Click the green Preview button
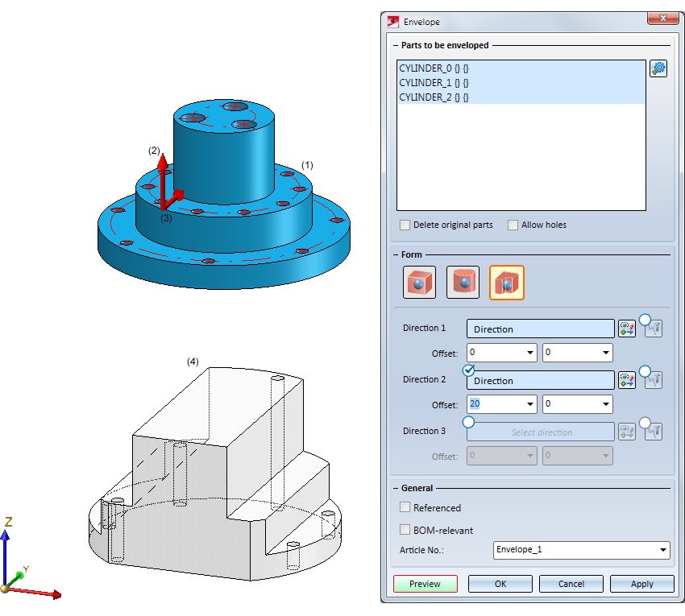This screenshot has height=616, width=685. click(425, 584)
